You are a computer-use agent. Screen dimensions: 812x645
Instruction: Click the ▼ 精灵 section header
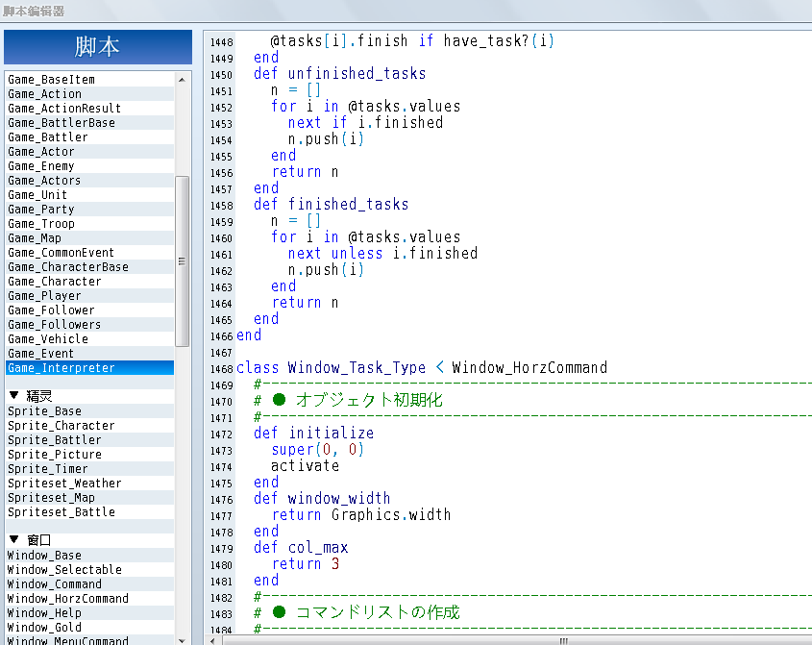89,396
